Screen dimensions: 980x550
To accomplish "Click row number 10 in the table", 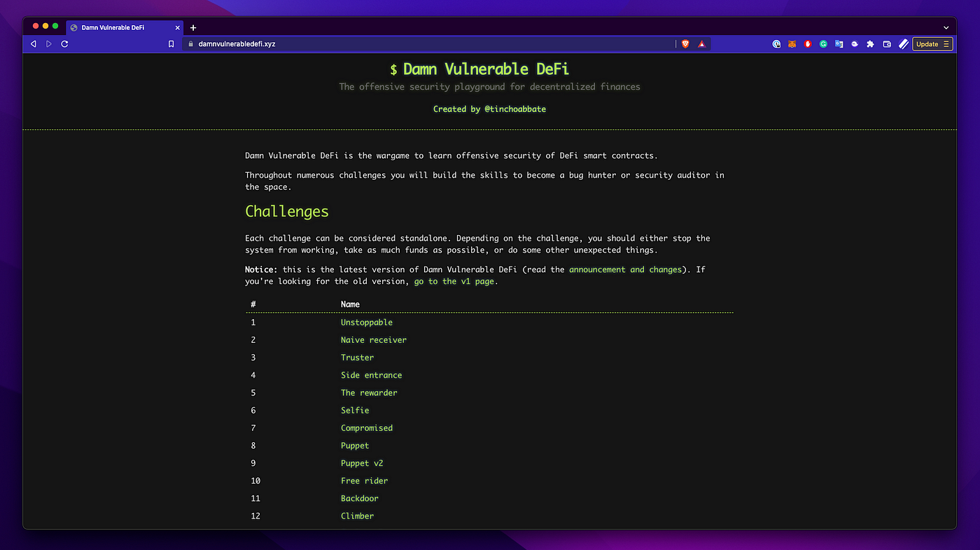I will click(255, 481).
